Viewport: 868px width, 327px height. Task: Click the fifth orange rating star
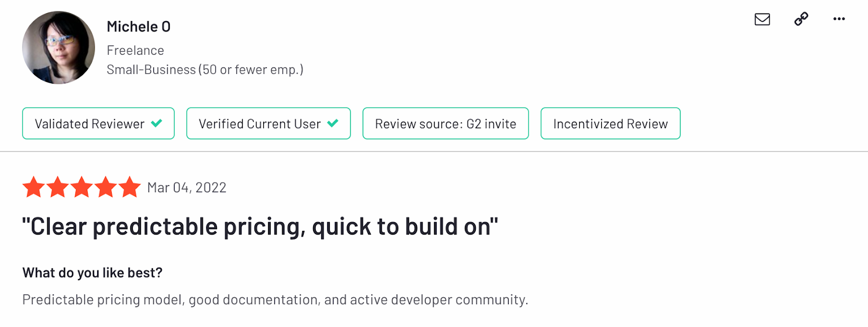click(x=130, y=187)
